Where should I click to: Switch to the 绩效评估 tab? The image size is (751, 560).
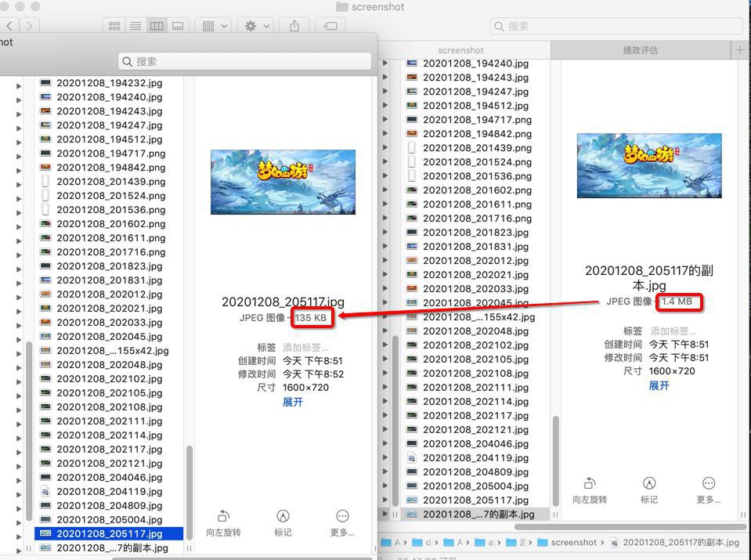(x=641, y=50)
